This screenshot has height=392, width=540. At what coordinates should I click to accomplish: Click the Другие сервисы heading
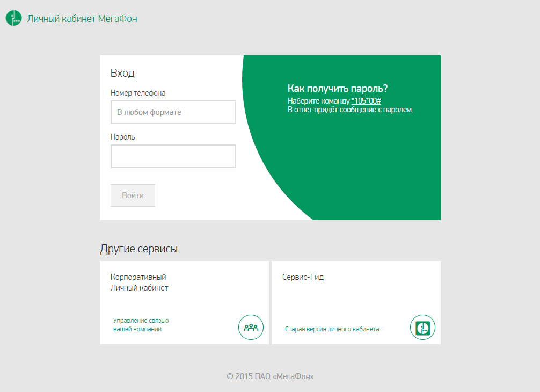(x=139, y=249)
